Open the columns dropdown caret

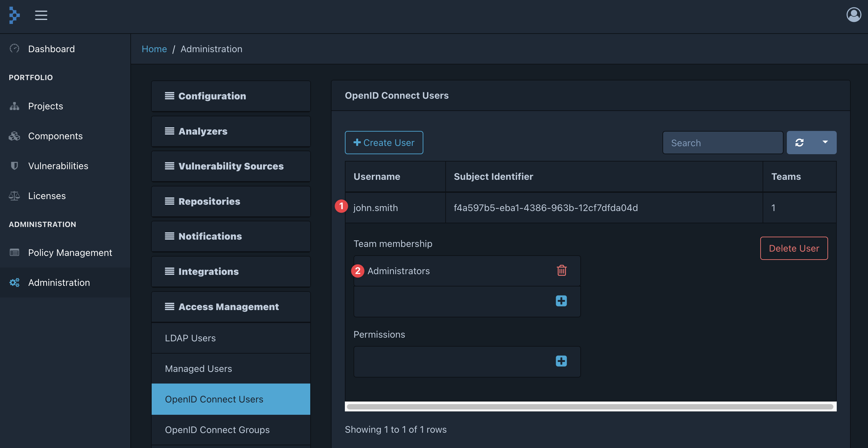(x=825, y=142)
